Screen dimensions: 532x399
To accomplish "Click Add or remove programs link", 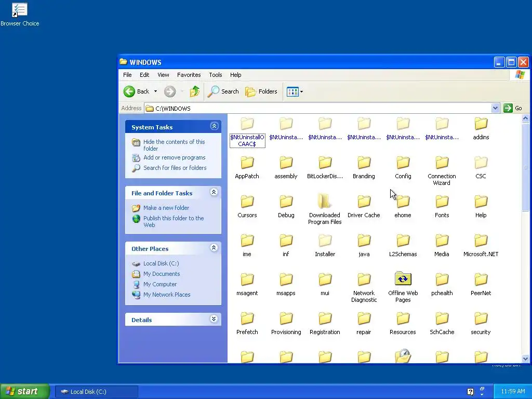I will [x=175, y=157].
